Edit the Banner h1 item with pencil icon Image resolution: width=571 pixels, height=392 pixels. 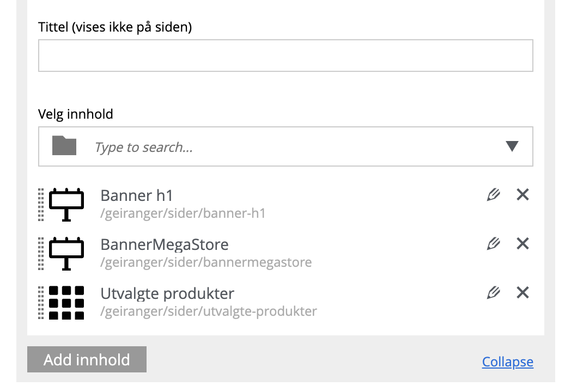[x=493, y=195]
